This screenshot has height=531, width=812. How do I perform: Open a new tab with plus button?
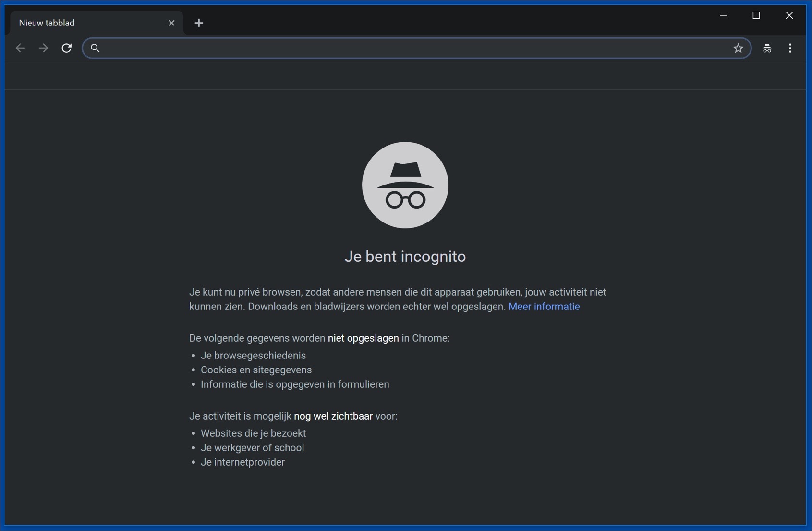pyautogui.click(x=199, y=23)
